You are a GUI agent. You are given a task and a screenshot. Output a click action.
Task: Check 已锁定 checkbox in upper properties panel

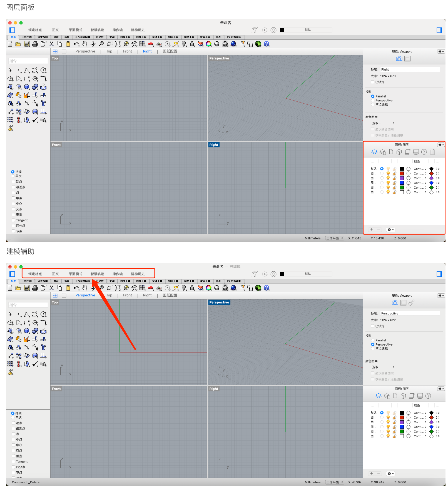373,82
